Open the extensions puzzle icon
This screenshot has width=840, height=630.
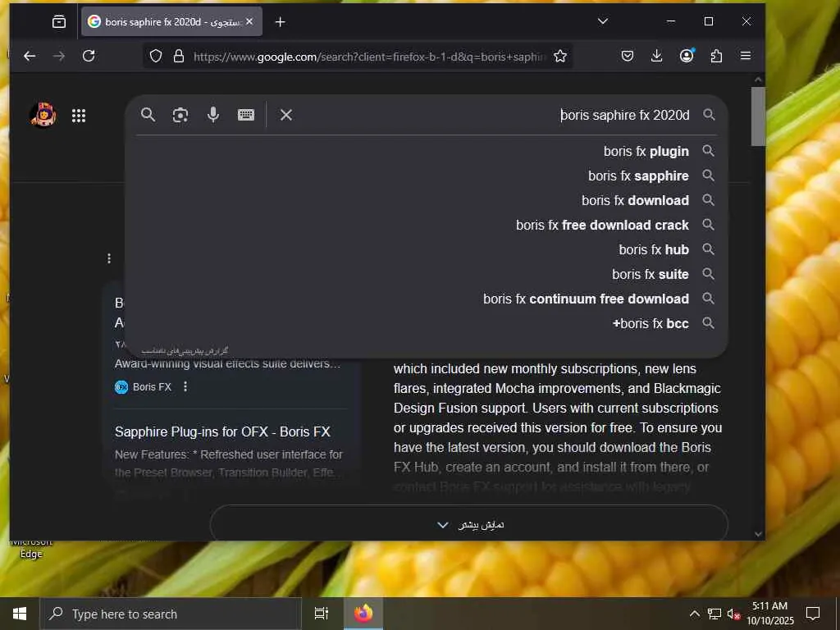(x=716, y=56)
